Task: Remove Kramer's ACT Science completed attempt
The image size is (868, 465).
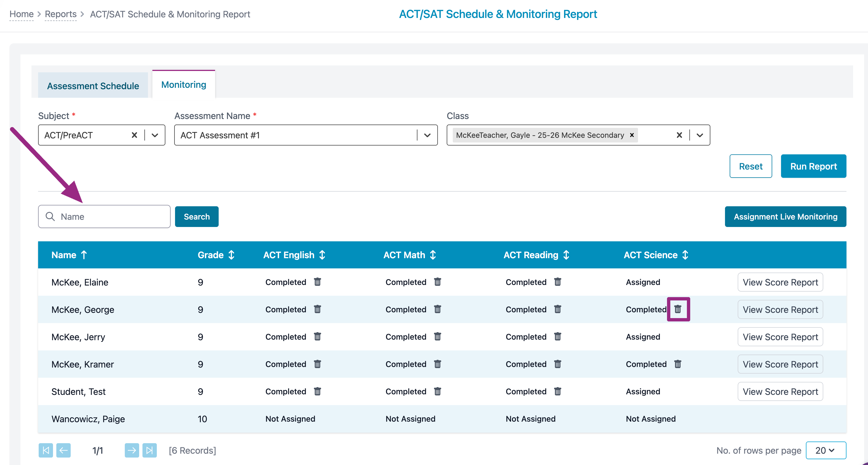Action: [678, 364]
